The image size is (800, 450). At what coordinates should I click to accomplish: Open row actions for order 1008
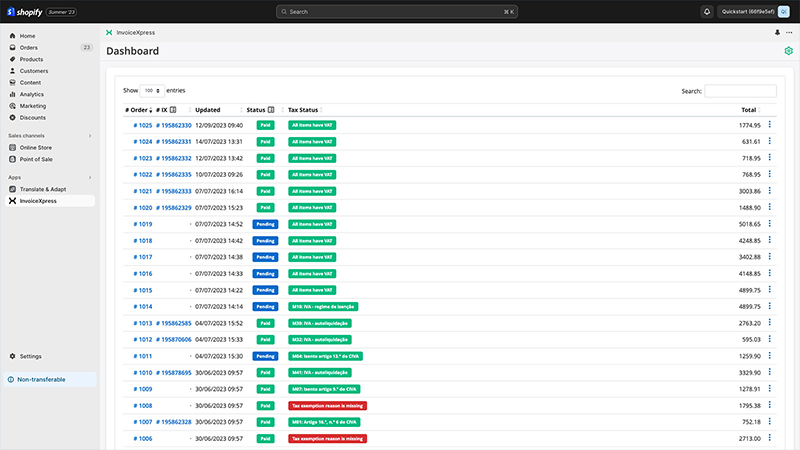tap(769, 405)
